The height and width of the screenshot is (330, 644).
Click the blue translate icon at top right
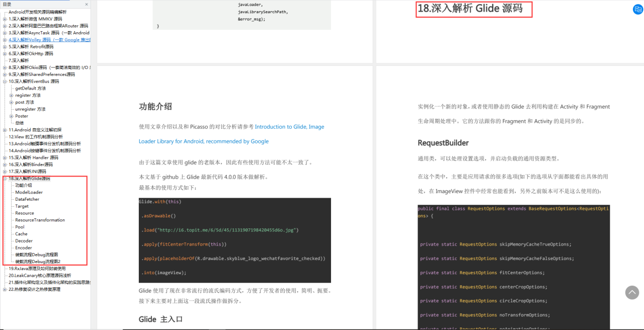click(x=637, y=9)
